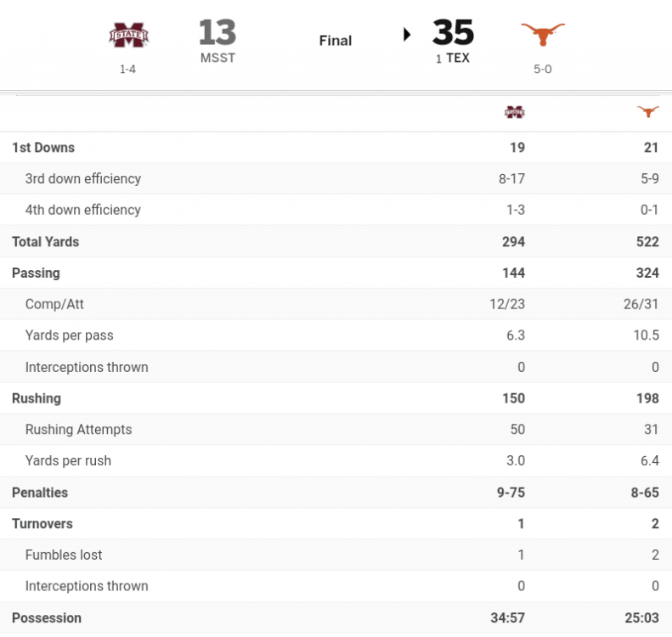
Task: Click the Rushing stat row heading
Action: [37, 398]
